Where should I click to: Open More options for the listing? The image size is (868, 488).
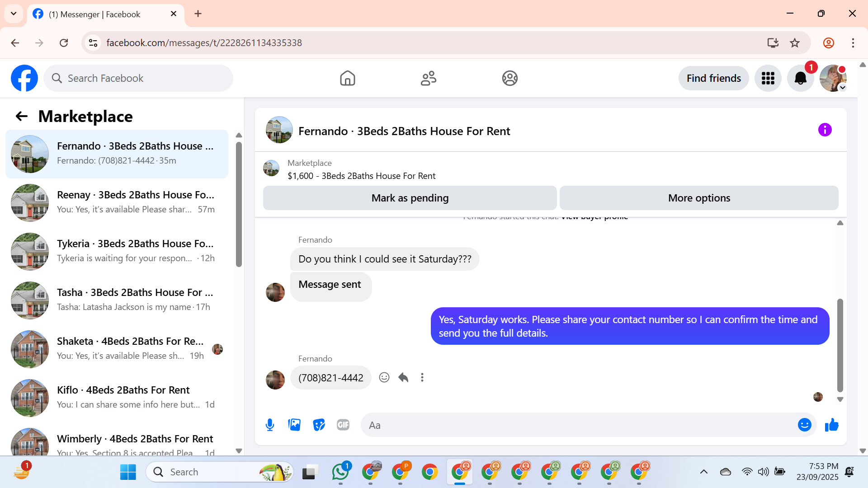pyautogui.click(x=699, y=198)
